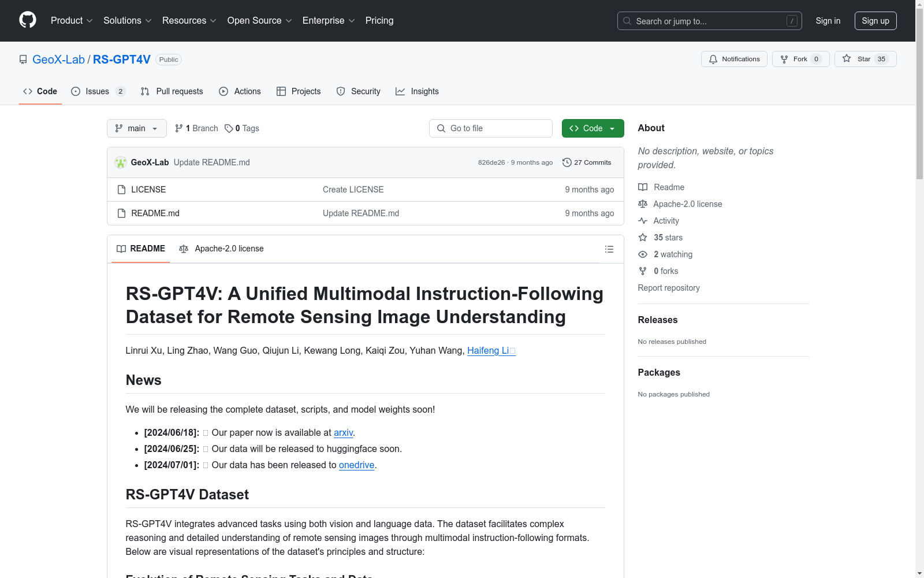The width and height of the screenshot is (924, 578).
Task: Star the RS-GPT4V repository
Action: pos(865,59)
